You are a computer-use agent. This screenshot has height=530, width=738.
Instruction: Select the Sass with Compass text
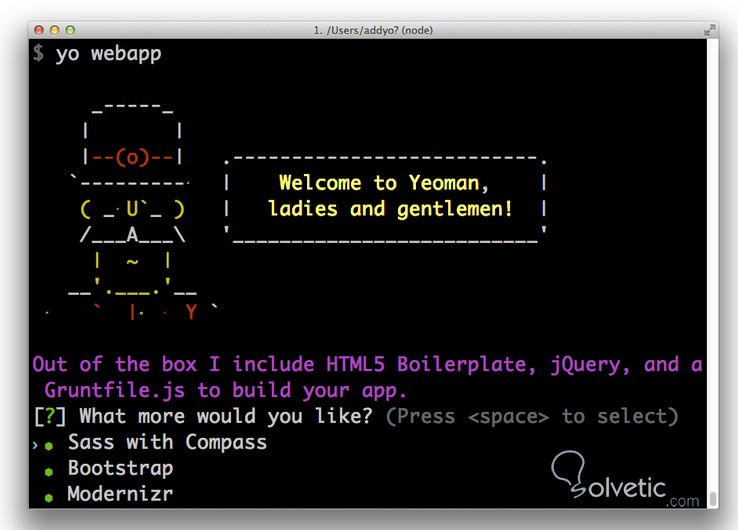(167, 443)
